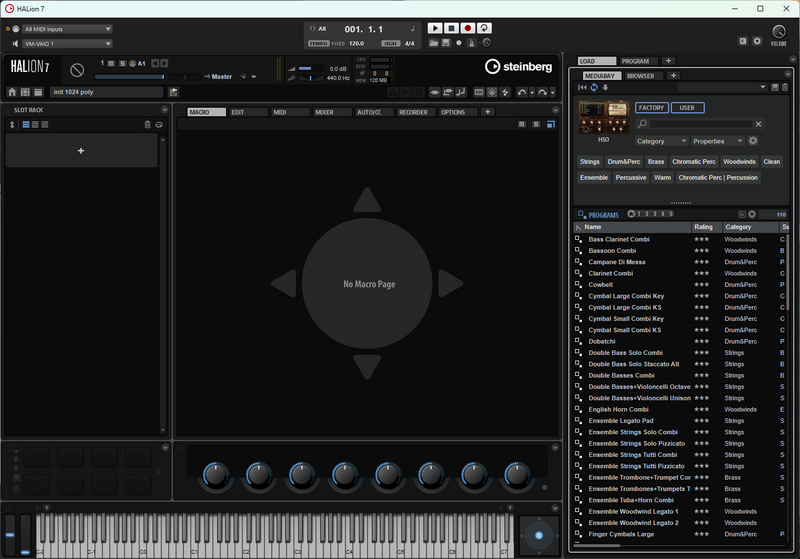
Task: Click the Steinberg logo
Action: click(518, 66)
